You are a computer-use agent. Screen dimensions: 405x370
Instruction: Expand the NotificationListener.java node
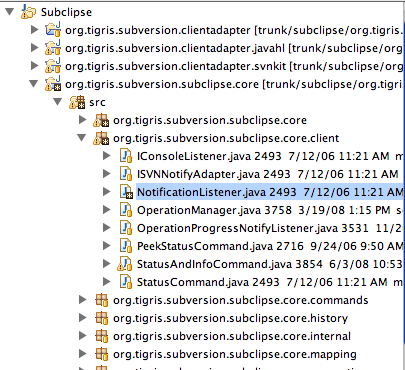point(106,192)
